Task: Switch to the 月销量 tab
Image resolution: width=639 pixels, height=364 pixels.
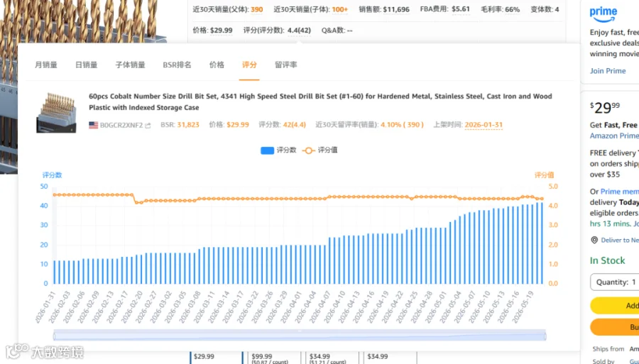Action: pos(46,65)
